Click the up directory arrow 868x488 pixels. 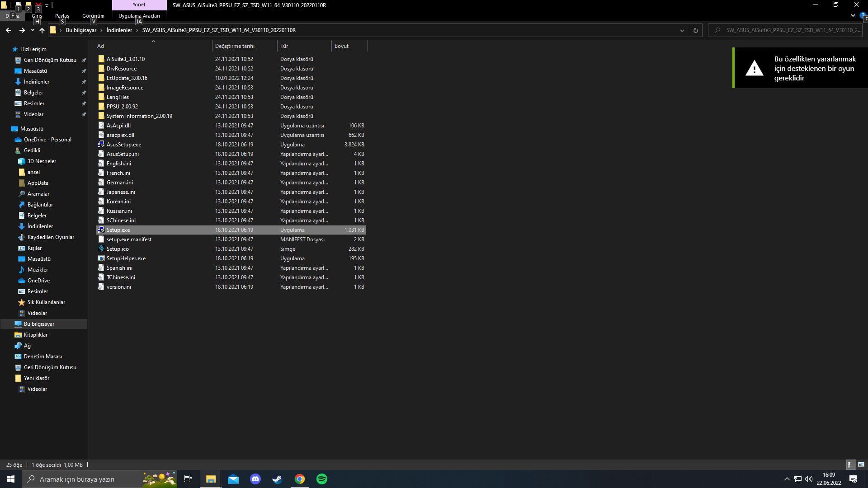coord(42,30)
